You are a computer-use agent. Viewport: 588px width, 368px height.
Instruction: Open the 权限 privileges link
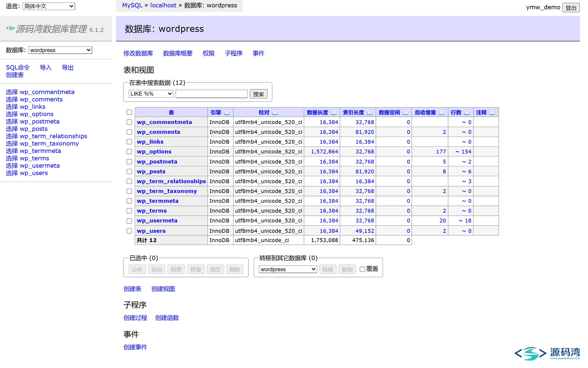[x=208, y=53]
